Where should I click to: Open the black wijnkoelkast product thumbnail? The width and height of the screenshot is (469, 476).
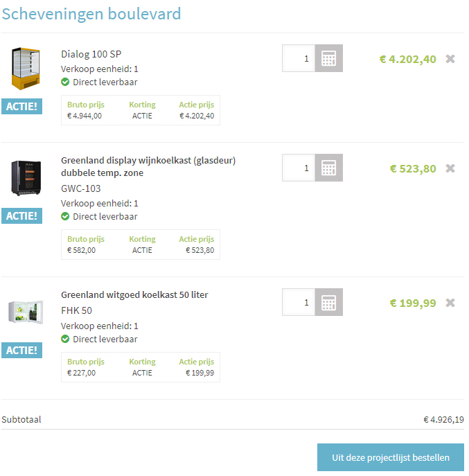26,178
